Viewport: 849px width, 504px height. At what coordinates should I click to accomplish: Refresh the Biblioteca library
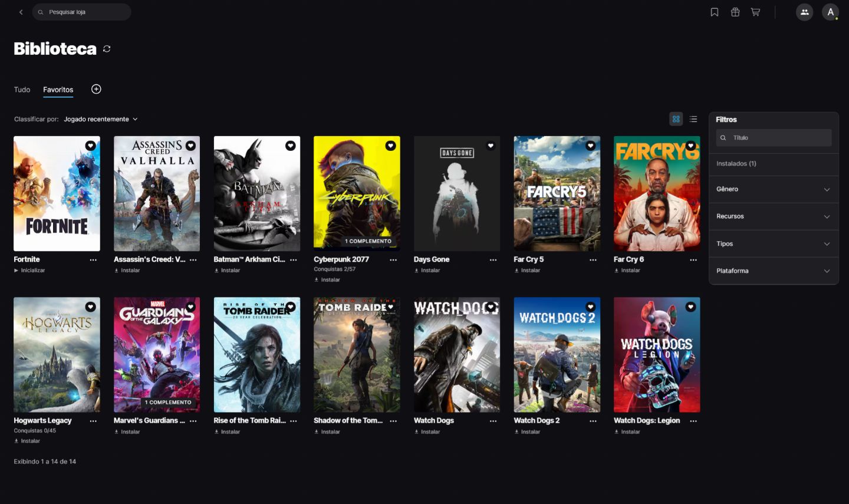(x=107, y=49)
